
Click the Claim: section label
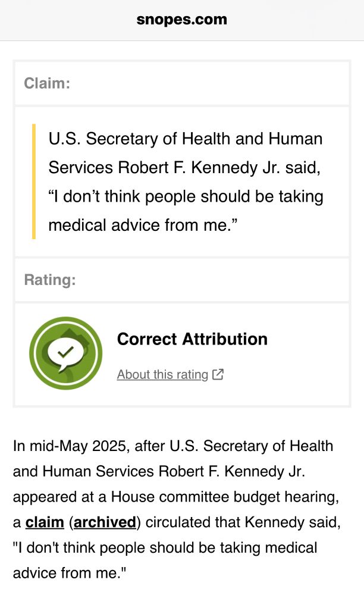click(x=47, y=83)
